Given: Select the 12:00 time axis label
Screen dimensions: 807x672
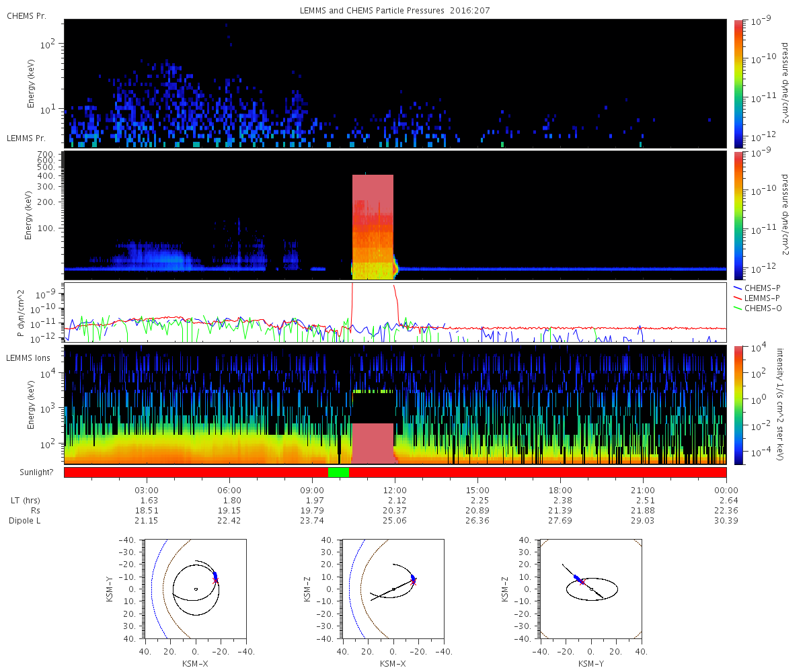Looking at the screenshot, I should [x=395, y=490].
